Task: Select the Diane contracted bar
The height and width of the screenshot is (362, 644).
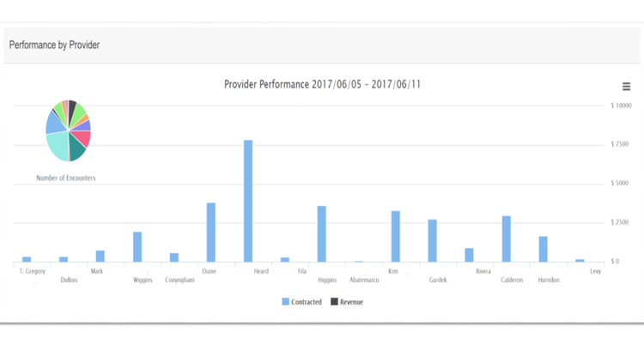Action: pyautogui.click(x=211, y=232)
